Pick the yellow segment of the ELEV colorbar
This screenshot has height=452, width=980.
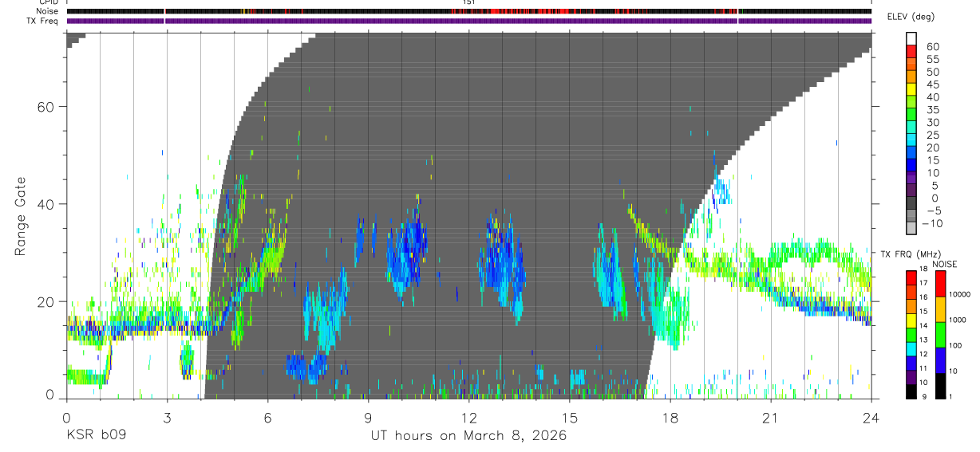[911, 89]
